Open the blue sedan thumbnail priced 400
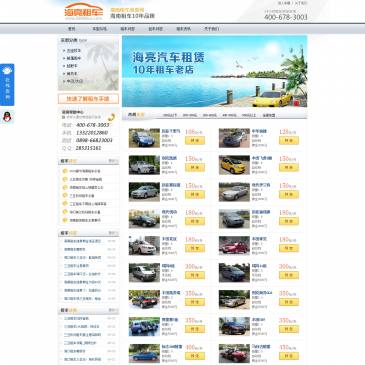The image size is (365, 365). (x=144, y=353)
